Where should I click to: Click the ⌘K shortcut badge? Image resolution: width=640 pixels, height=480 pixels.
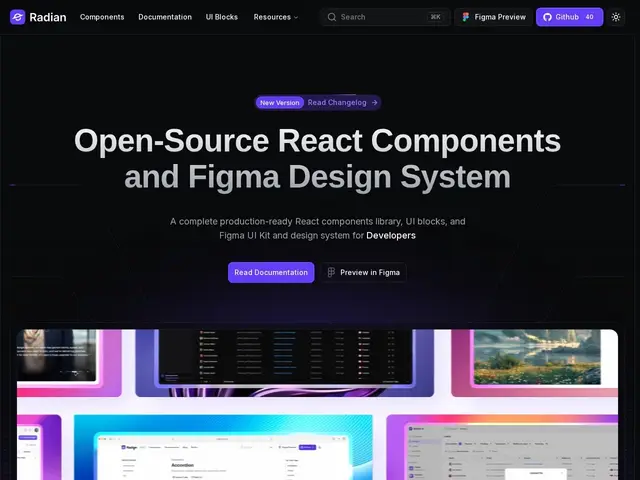(x=436, y=17)
